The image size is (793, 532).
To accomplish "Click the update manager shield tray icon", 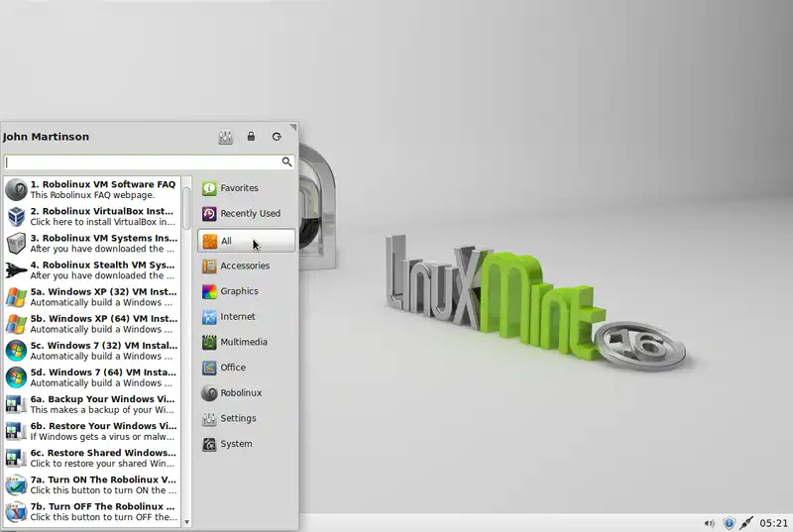I will [x=729, y=523].
